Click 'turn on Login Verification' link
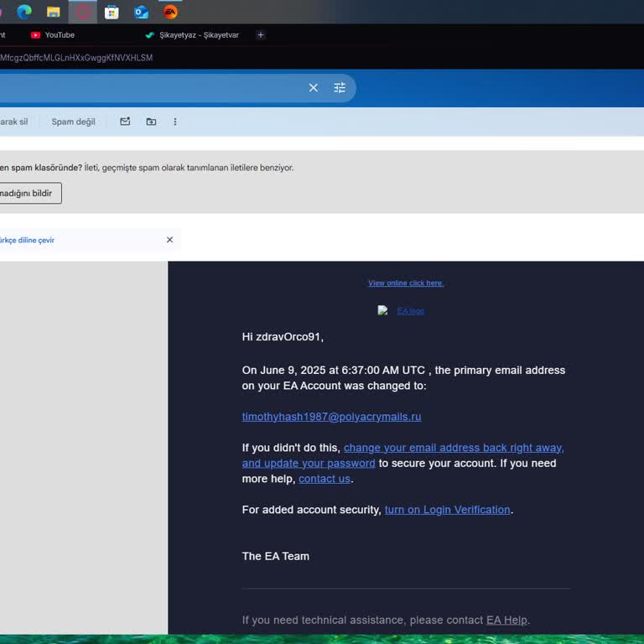Viewport: 644px width, 644px height. tap(448, 510)
